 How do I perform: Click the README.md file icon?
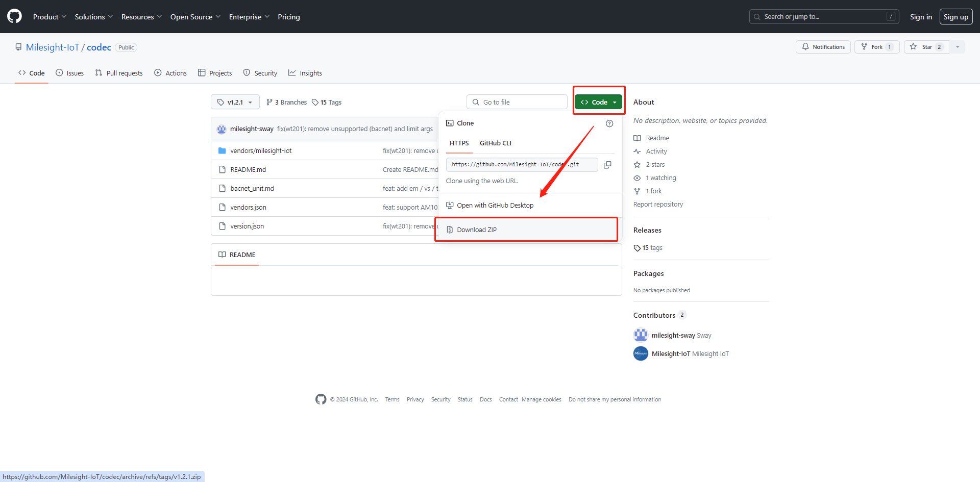pos(222,169)
